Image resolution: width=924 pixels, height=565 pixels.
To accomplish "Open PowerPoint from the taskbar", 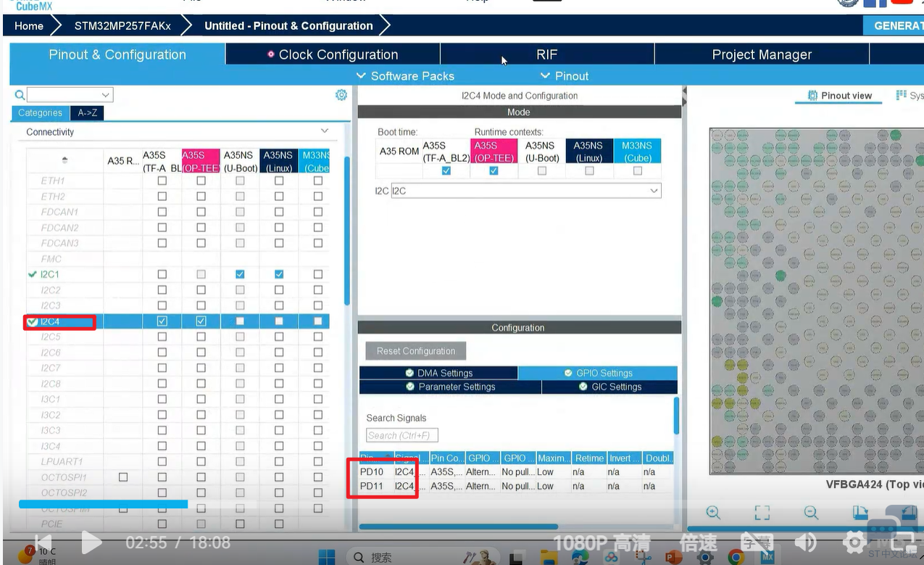I will click(x=673, y=558).
